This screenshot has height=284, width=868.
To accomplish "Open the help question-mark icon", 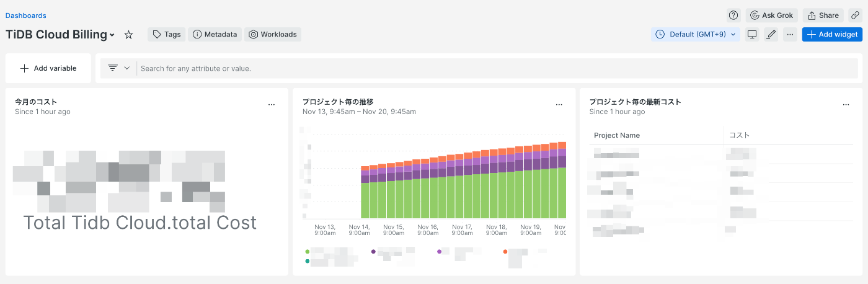I will 733,16.
